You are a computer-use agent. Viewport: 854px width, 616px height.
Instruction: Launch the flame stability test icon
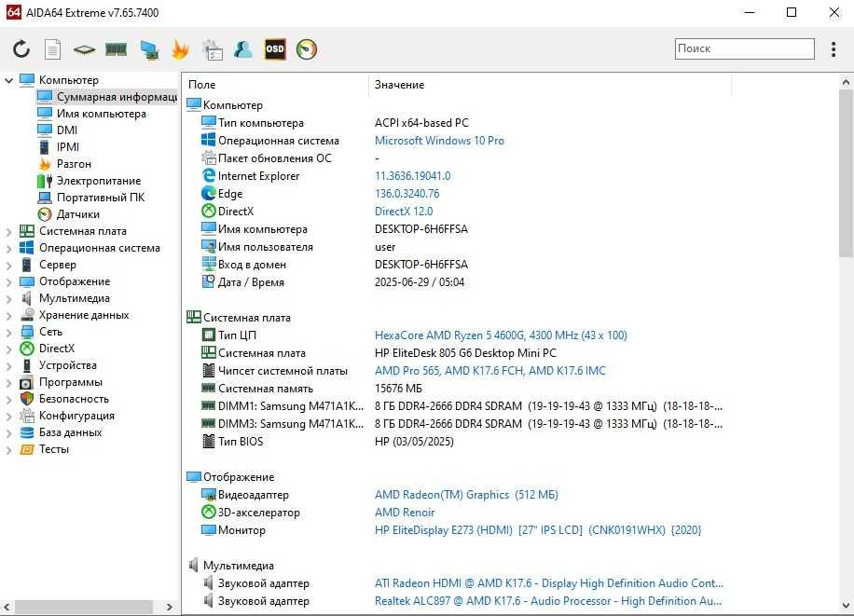click(180, 49)
